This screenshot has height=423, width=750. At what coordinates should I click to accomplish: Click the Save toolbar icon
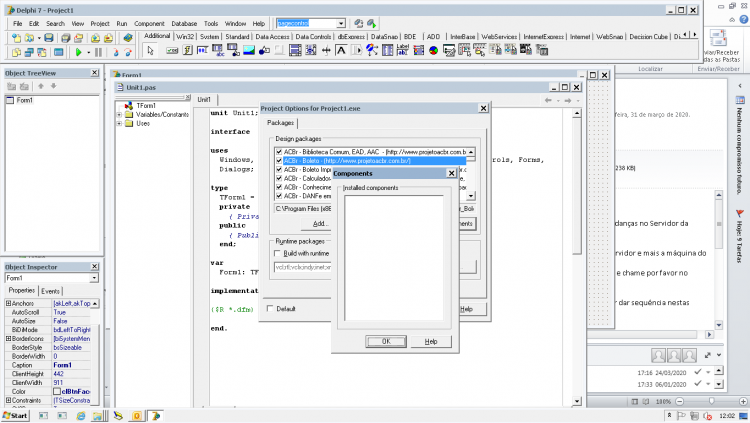point(48,38)
